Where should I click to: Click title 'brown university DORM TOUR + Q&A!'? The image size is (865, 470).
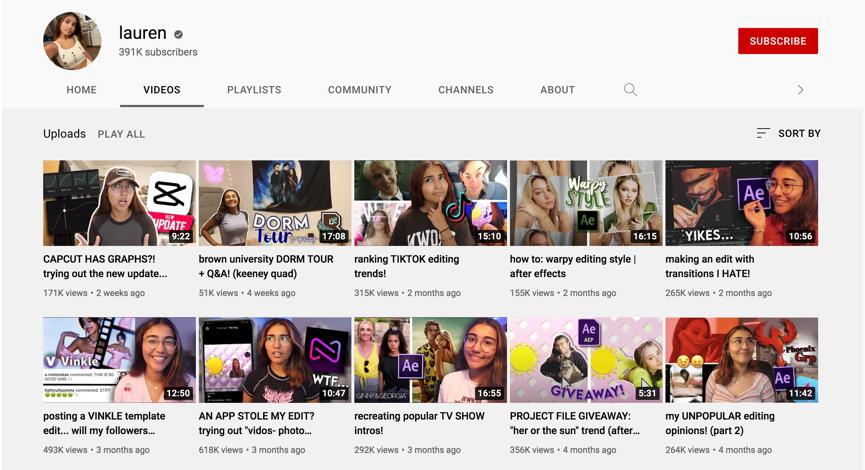pos(266,266)
